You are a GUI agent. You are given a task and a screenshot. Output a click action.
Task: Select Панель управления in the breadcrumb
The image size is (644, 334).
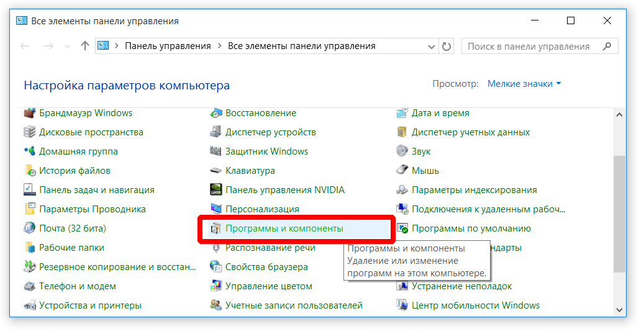click(x=168, y=47)
